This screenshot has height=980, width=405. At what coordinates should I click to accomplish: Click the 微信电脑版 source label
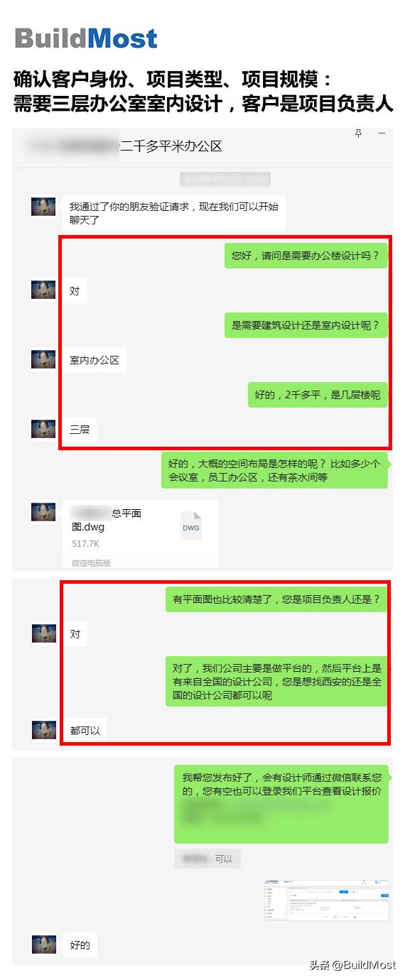(91, 562)
